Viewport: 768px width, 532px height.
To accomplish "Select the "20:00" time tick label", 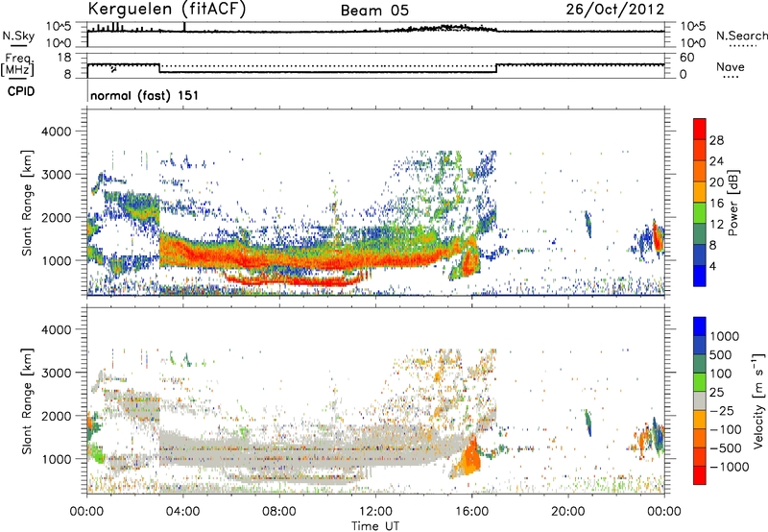I will (567, 512).
